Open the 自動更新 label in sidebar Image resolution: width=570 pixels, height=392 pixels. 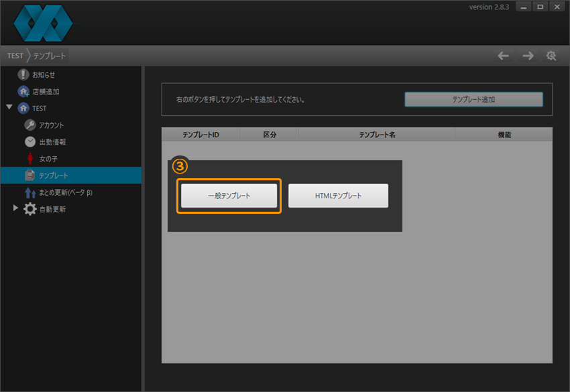click(53, 209)
